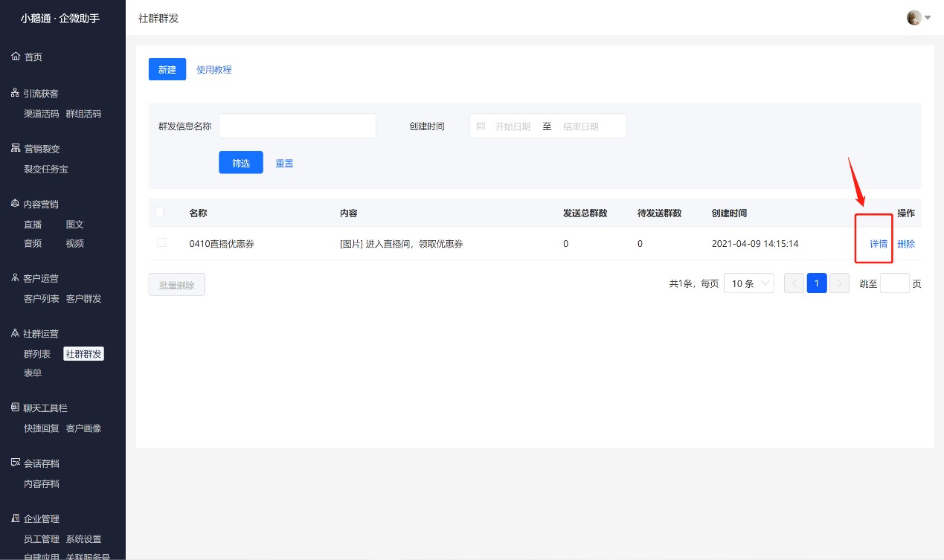Click the blue 新建 button
944x560 pixels.
click(167, 69)
